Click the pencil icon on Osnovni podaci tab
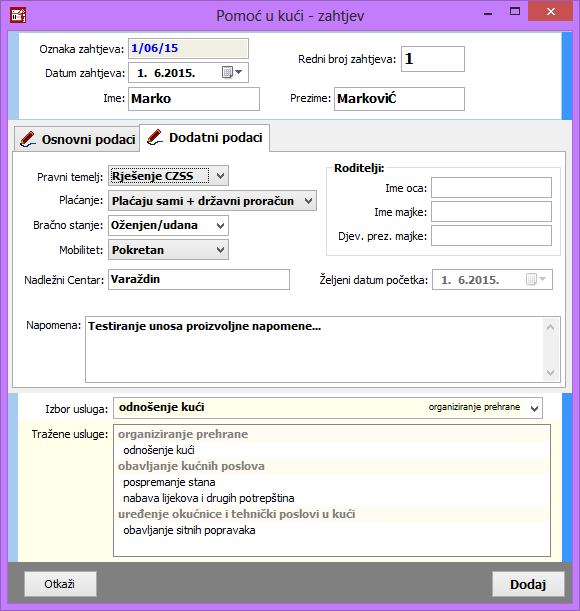Image resolution: width=580 pixels, height=611 pixels. [x=28, y=140]
